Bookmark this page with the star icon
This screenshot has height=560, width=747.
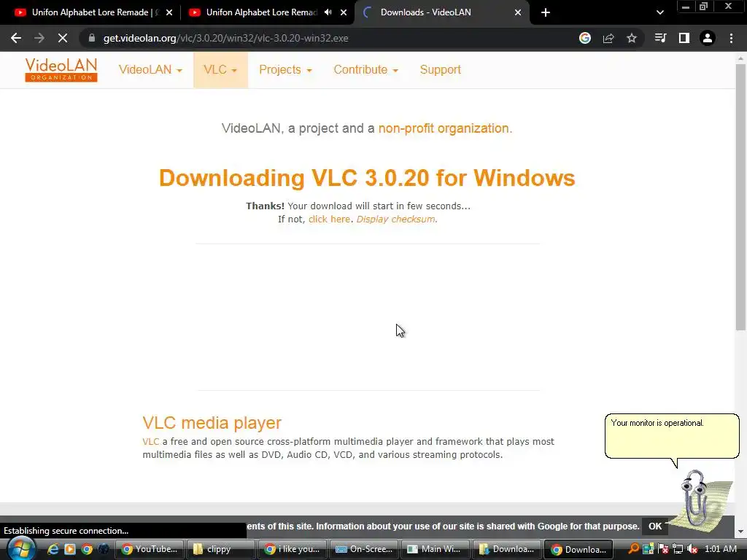(x=632, y=38)
